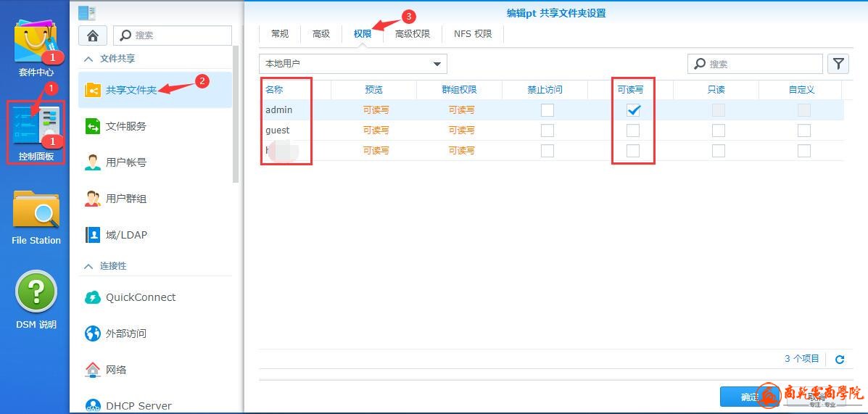Viewport: 868px width, 414px height.
Task: Enable 只读 checkbox for guest
Action: pos(718,131)
